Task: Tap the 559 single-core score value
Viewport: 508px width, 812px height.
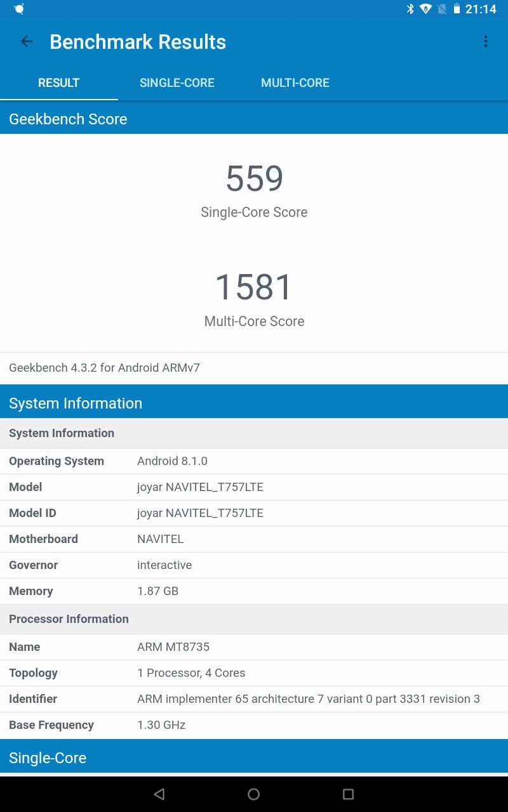Action: pyautogui.click(x=254, y=178)
